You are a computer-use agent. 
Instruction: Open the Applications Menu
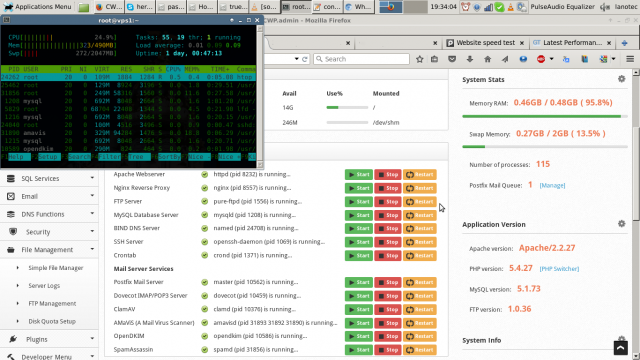point(38,7)
